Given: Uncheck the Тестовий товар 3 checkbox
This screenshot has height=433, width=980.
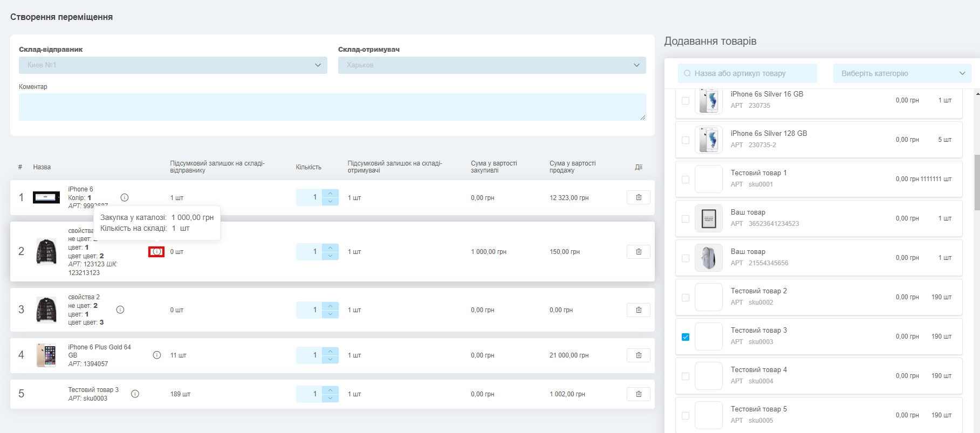Looking at the screenshot, I should tap(686, 337).
